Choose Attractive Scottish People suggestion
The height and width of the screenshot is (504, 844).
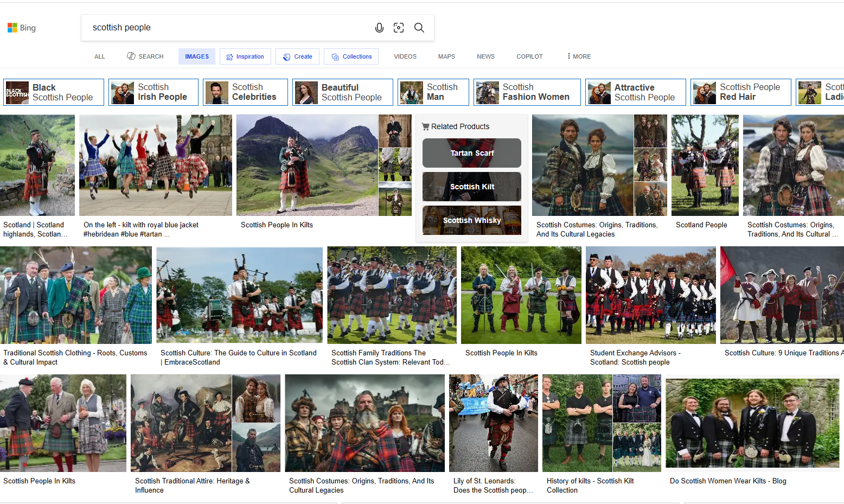(x=636, y=92)
